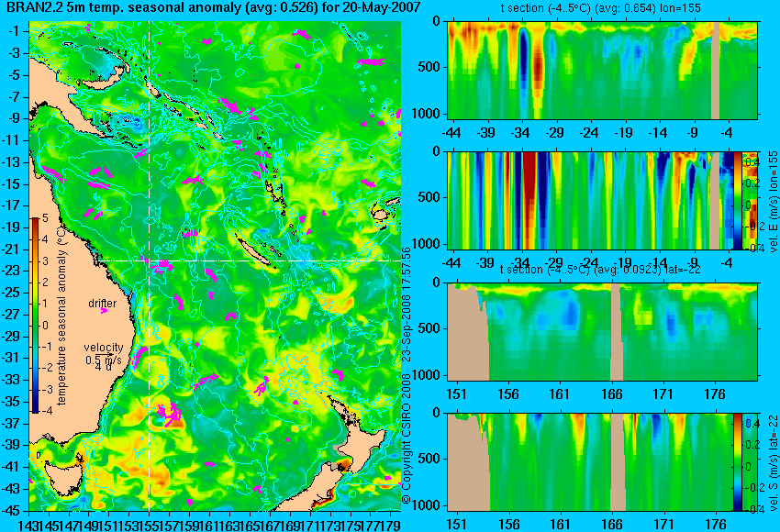
Task: Click the '-23' latitude label on the map axis
Action: pos(11,271)
